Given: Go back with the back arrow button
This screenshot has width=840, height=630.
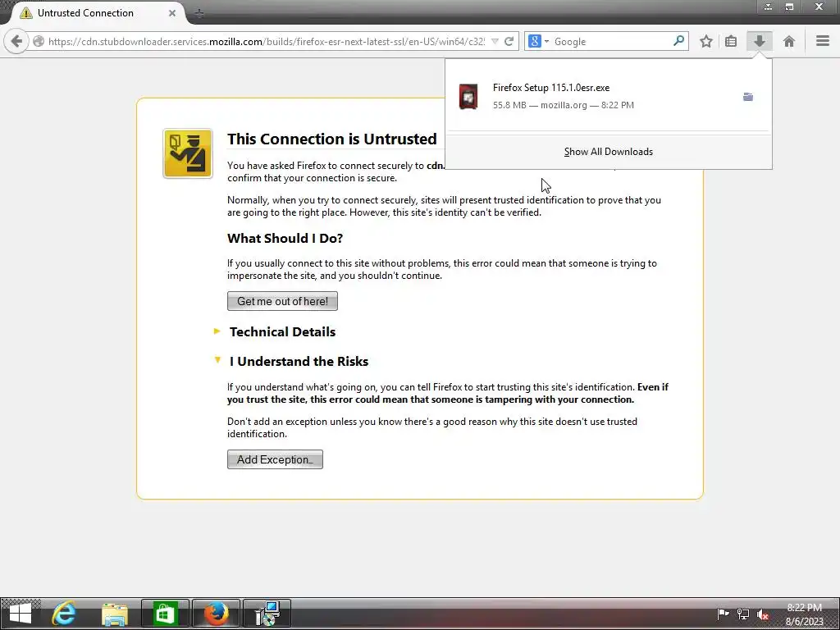Looking at the screenshot, I should (16, 41).
